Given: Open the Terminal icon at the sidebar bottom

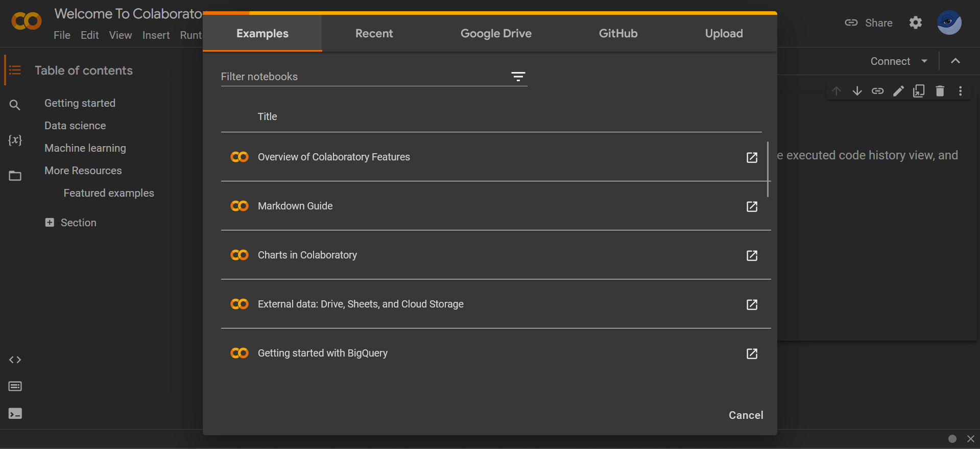Looking at the screenshot, I should click(15, 413).
